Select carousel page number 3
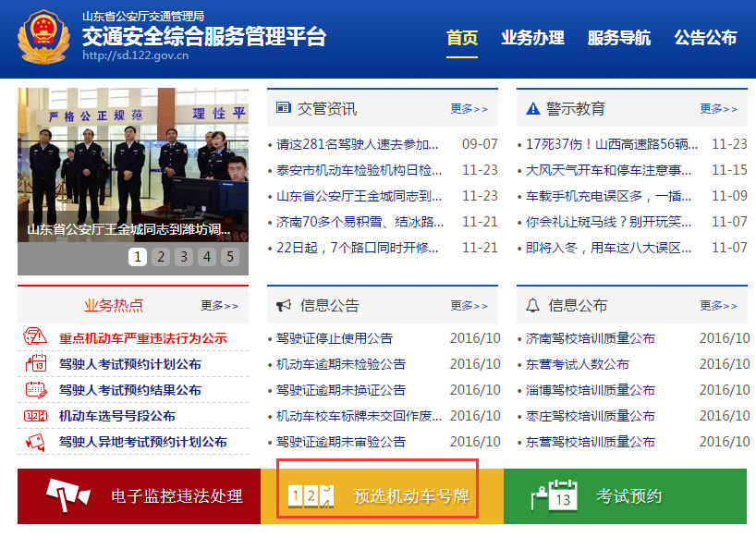The image size is (756, 537). tap(184, 257)
